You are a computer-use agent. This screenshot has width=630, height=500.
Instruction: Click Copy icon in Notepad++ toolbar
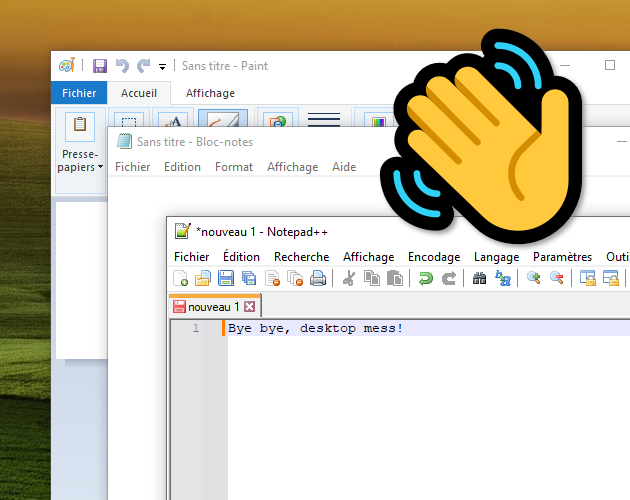(372, 278)
